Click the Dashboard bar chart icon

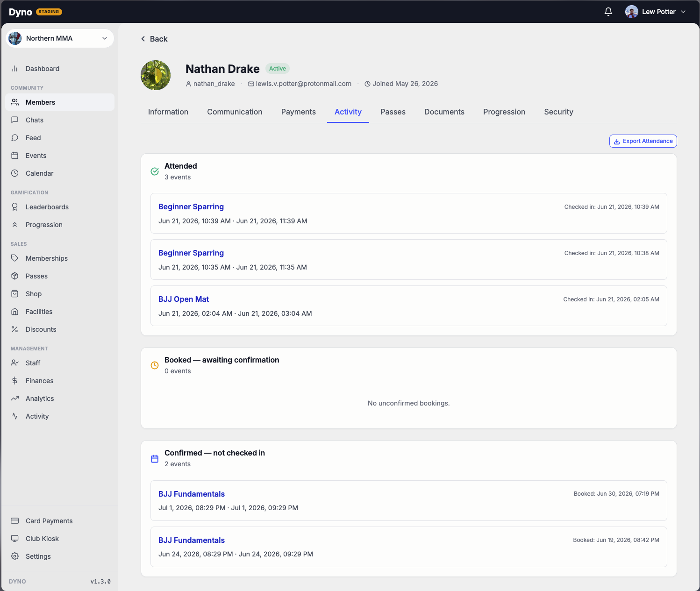[15, 69]
